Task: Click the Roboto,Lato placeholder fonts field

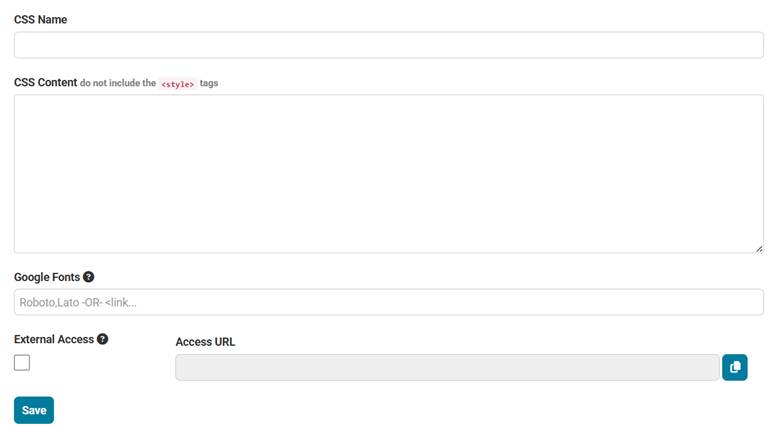Action: pyautogui.click(x=389, y=302)
